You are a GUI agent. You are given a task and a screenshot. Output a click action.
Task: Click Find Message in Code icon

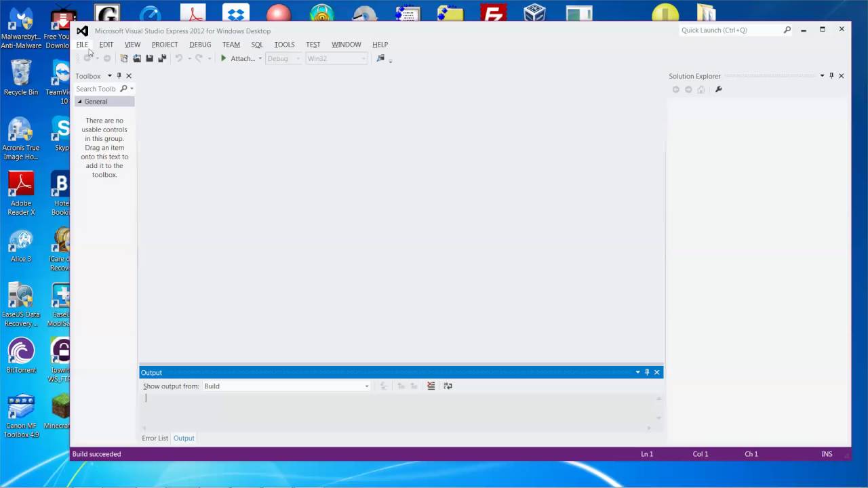384,386
